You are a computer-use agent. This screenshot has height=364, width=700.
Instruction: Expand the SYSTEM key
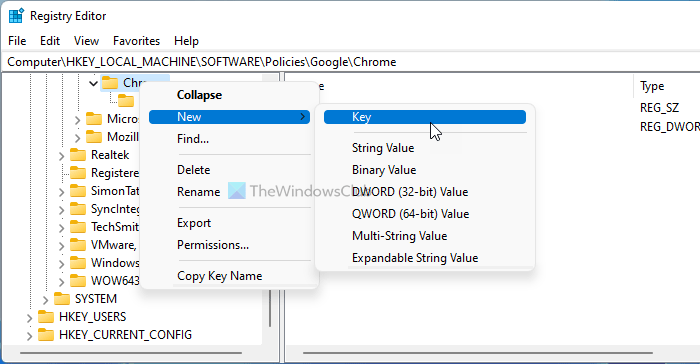(x=46, y=299)
